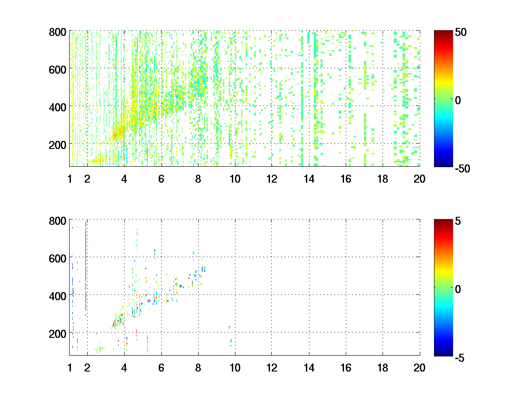The width and height of the screenshot is (532, 399).
Task: Click the '200' y-axis label of top plot
Action: click(x=58, y=145)
